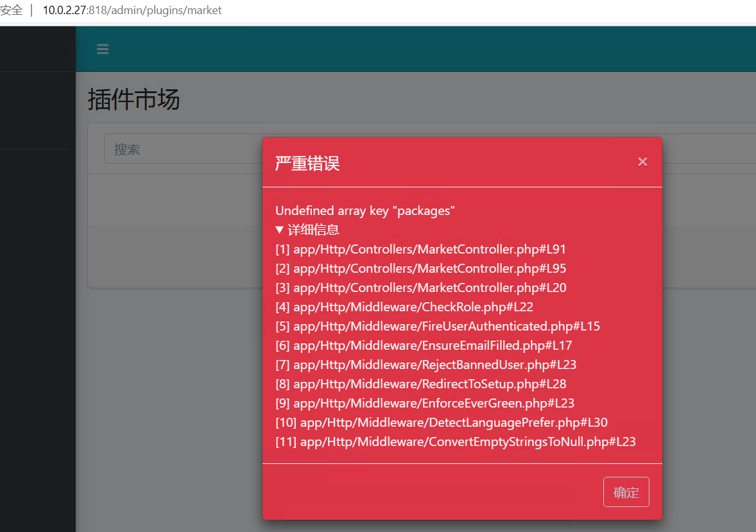The height and width of the screenshot is (532, 756).
Task: Click the 确定 confirmation button
Action: pos(626,492)
